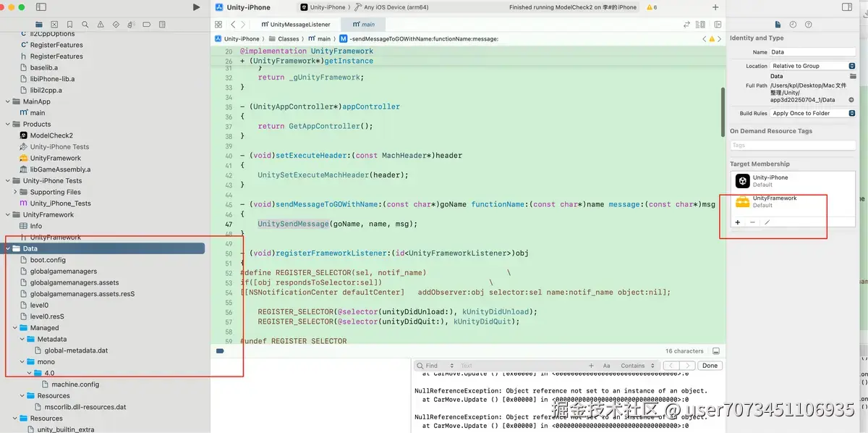Select global-metadata.dat file
868x433 pixels.
(76, 350)
